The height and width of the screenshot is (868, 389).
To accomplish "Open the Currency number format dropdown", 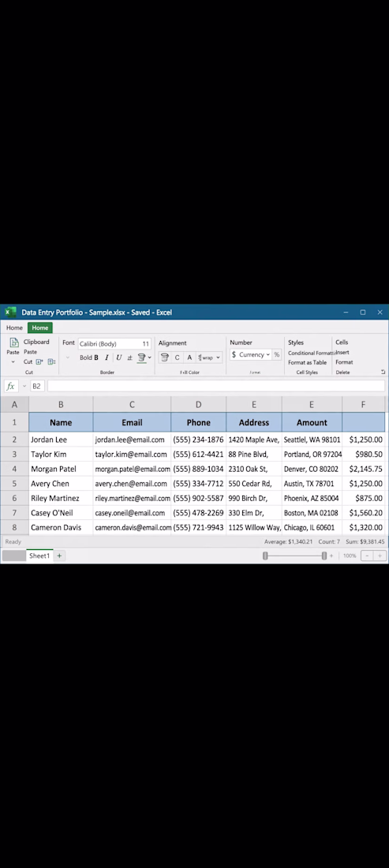I will (267, 354).
